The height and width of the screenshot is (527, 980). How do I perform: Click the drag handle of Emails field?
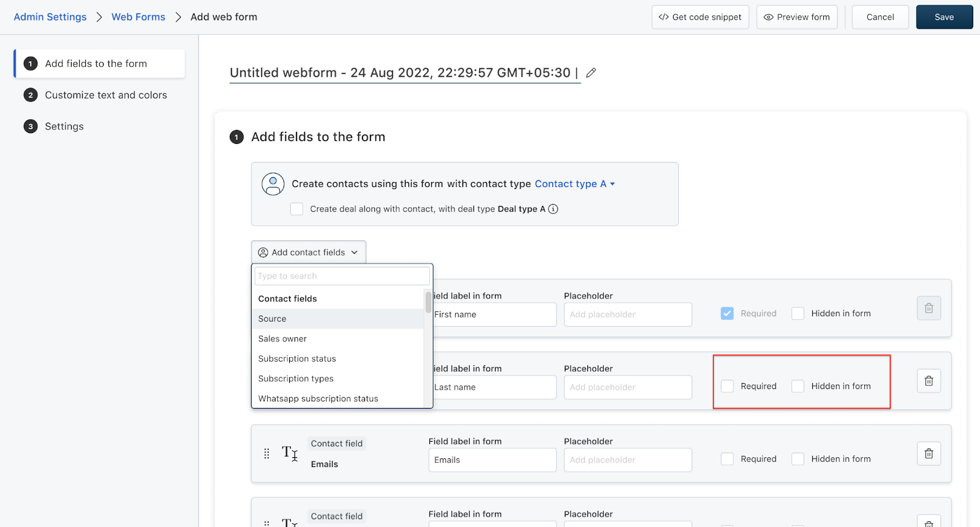pyautogui.click(x=266, y=453)
